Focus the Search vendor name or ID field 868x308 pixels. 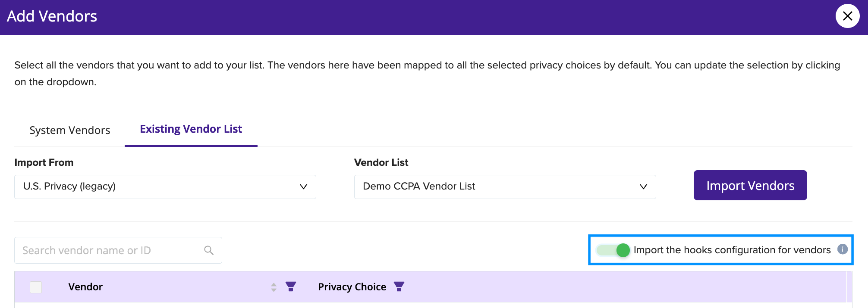[118, 250]
